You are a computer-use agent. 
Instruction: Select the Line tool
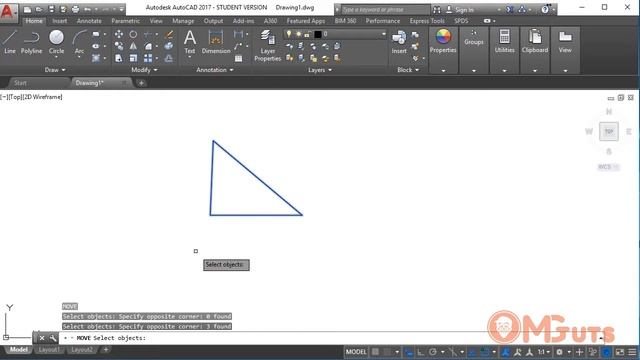point(9,42)
